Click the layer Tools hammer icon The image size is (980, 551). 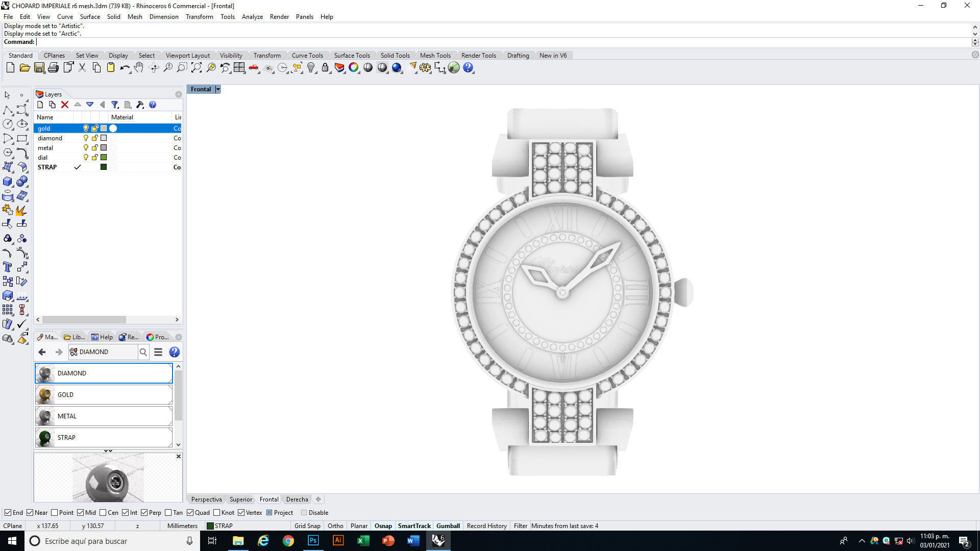pyautogui.click(x=140, y=105)
